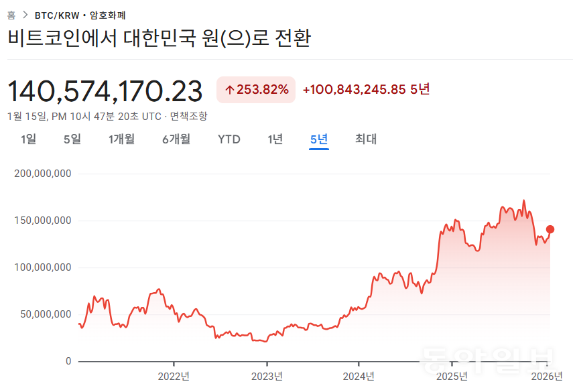Select the 최대 time range tab

click(365, 139)
